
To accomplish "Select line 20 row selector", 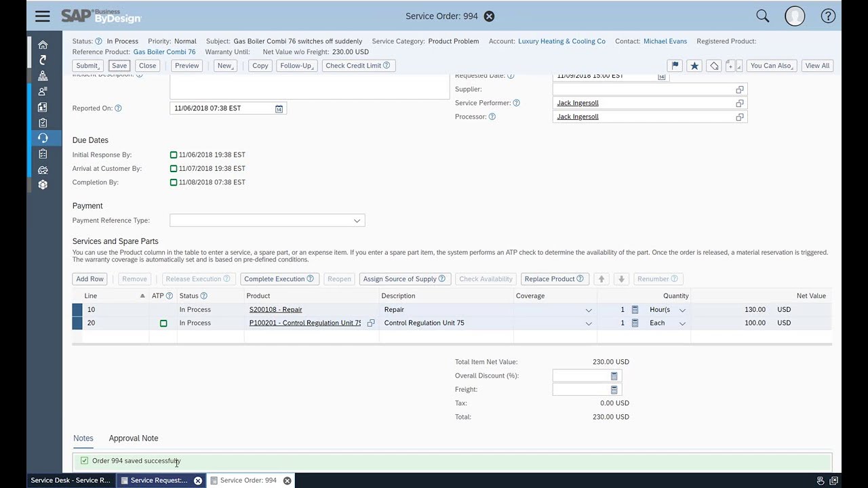I will point(77,323).
